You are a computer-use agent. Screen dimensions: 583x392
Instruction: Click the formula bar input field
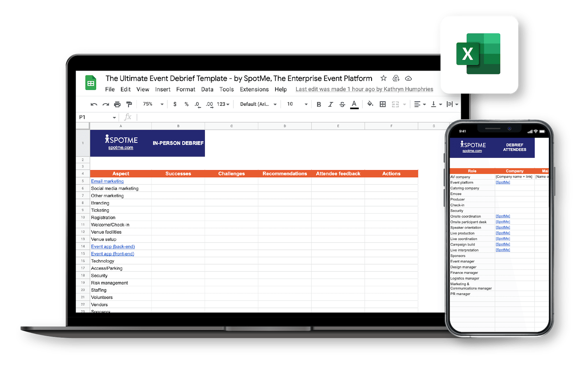pos(233,117)
